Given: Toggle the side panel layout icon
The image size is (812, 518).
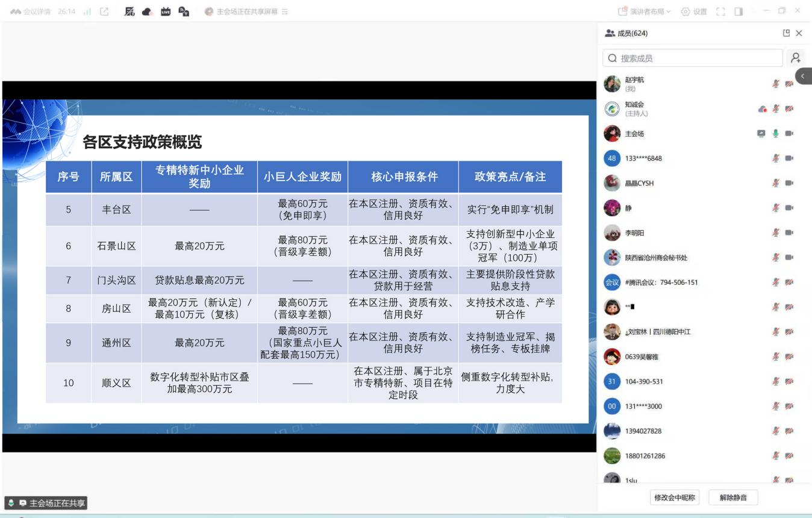Looking at the screenshot, I should [x=739, y=11].
